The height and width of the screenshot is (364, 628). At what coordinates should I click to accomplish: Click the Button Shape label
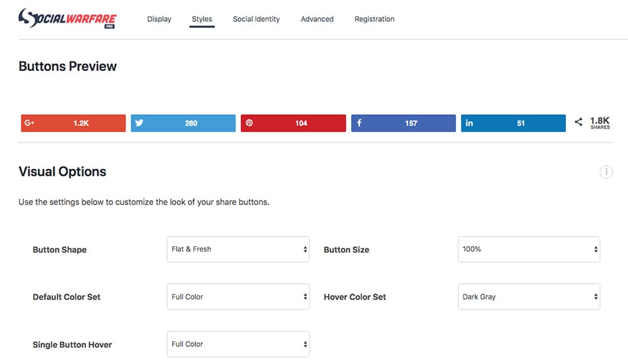click(60, 250)
